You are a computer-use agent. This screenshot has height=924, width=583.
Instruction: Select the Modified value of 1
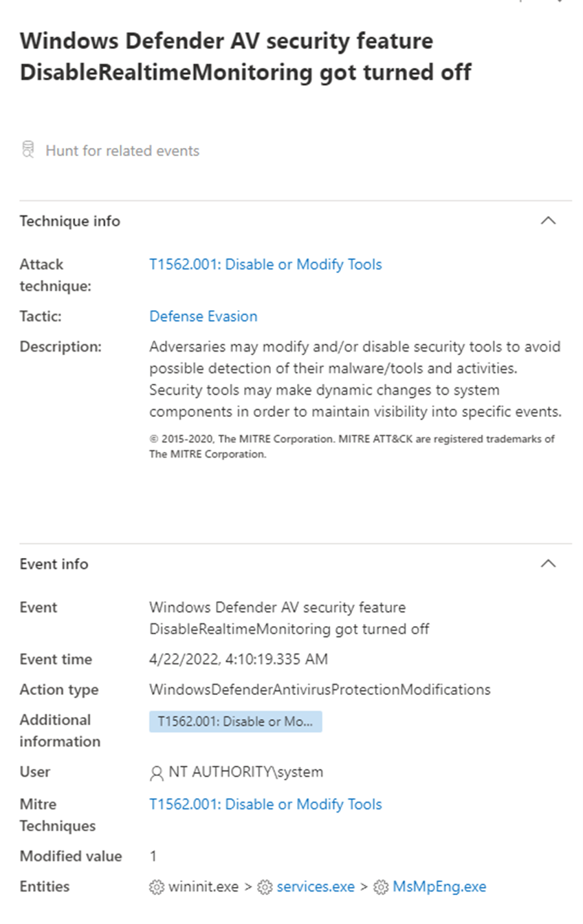[x=153, y=856]
